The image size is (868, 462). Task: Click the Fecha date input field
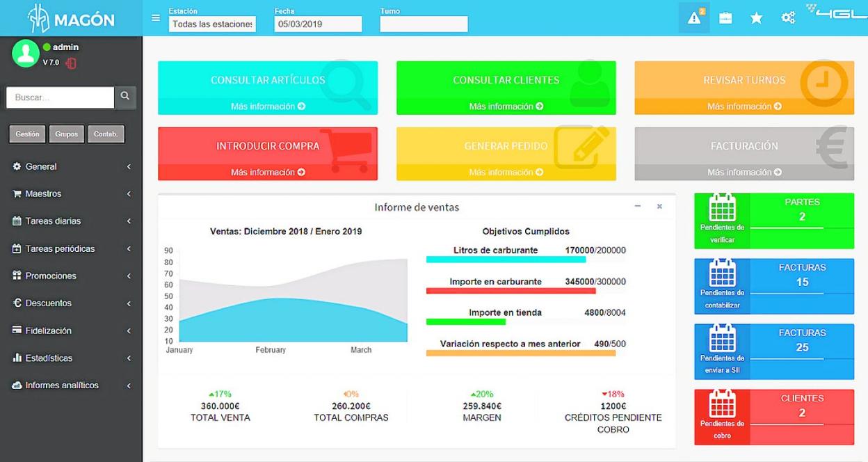[318, 24]
